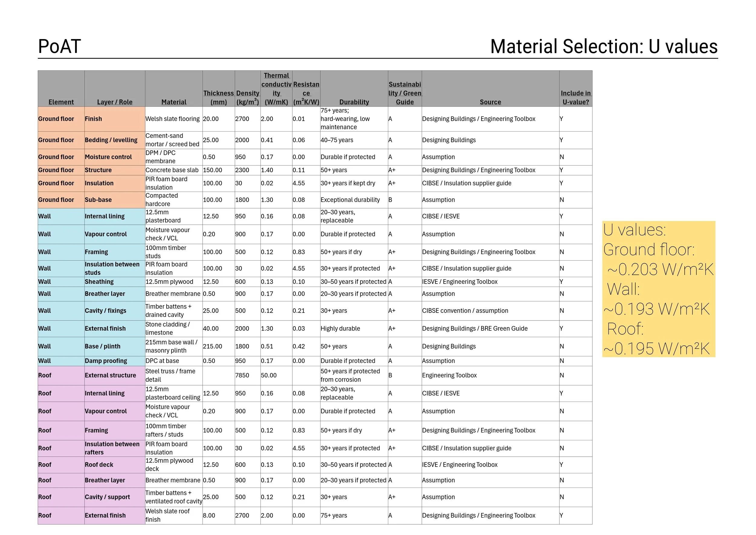Click the Element column header

(61, 89)
